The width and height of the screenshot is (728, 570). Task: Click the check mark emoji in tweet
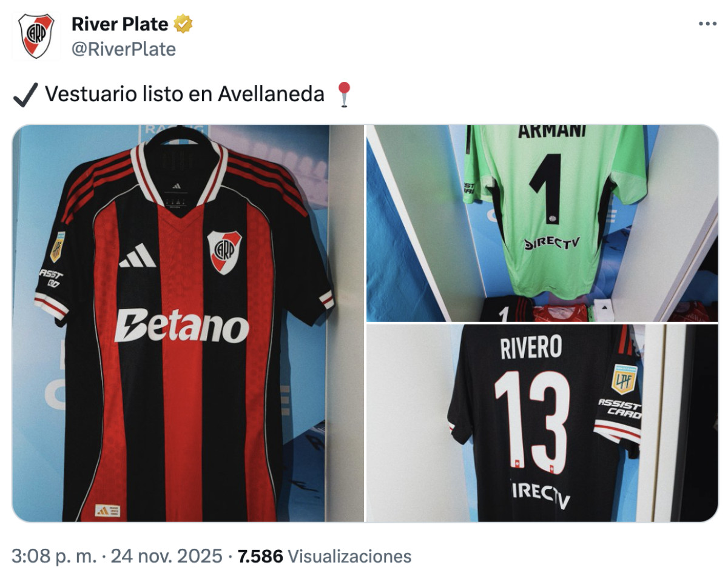pyautogui.click(x=25, y=94)
